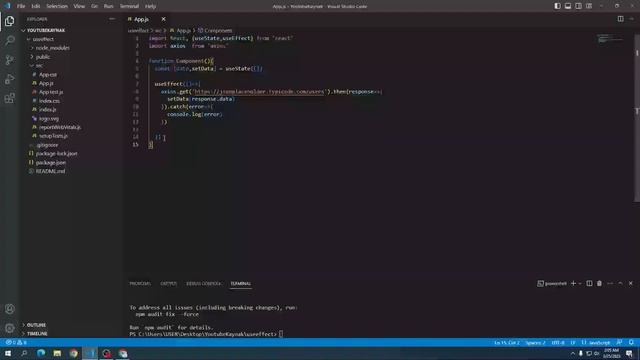Open the Customize Layout icon
The height and width of the screenshot is (360, 640).
pyautogui.click(x=589, y=6)
